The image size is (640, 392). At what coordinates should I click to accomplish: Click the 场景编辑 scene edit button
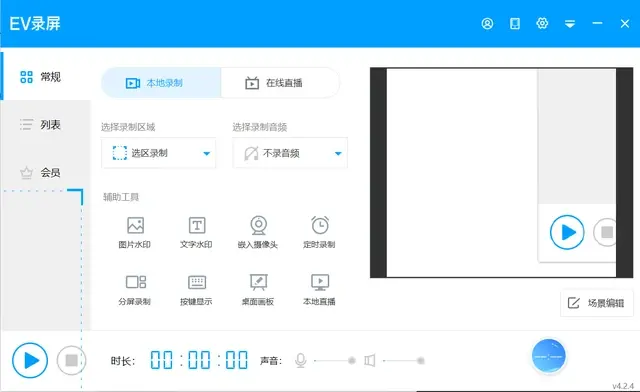click(x=597, y=303)
